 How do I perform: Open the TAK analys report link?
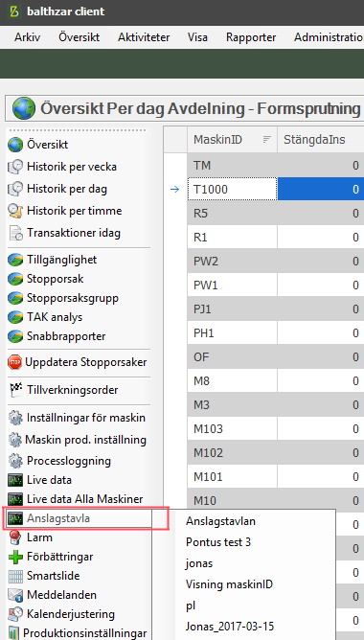click(x=55, y=317)
